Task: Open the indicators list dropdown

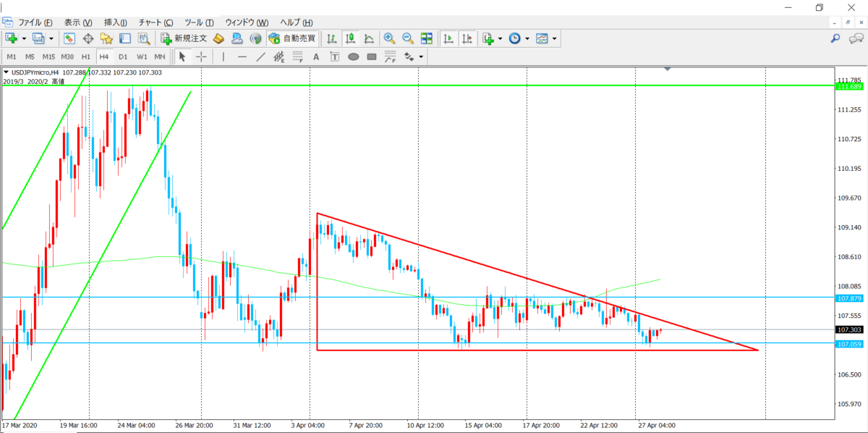Action: tap(501, 38)
